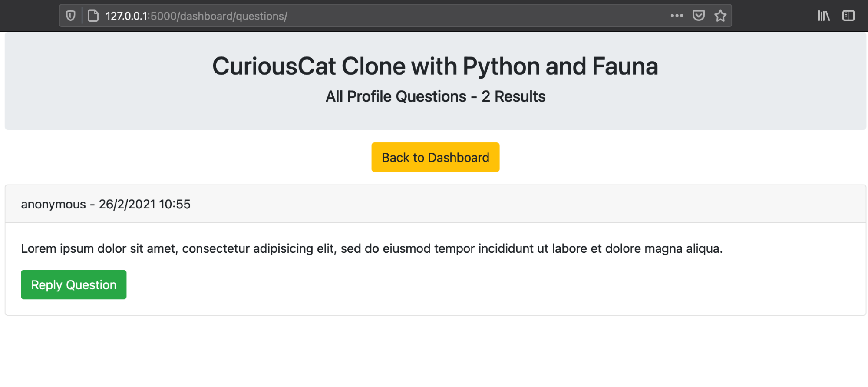Click the '2 Results' count text
Viewport: 868px width, 387px height.
click(513, 96)
